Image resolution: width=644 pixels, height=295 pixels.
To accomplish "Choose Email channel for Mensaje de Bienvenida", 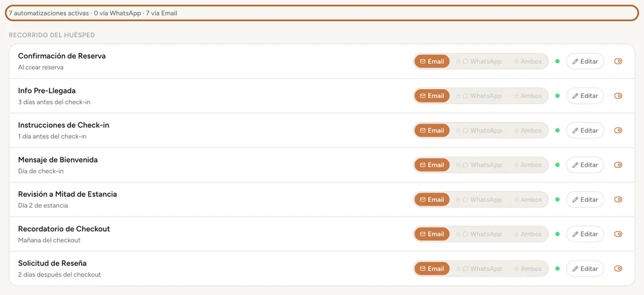I will point(432,165).
